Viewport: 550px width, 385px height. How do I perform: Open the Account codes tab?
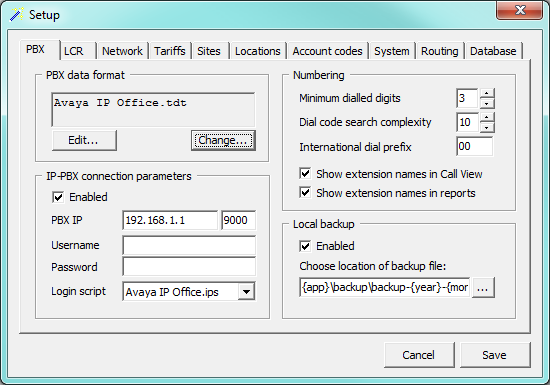click(x=327, y=51)
